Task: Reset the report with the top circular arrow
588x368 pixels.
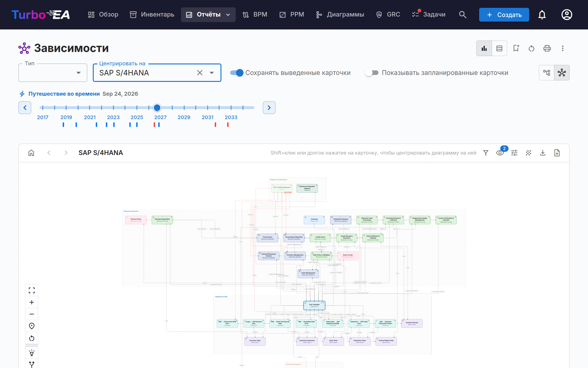Action: 531,49
